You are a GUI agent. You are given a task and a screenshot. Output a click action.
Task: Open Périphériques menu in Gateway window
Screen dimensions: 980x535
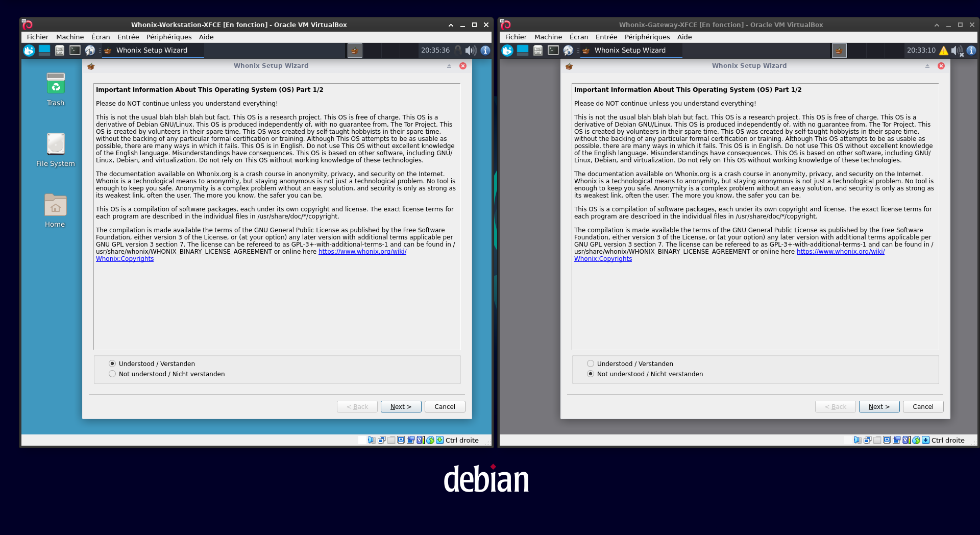(x=647, y=37)
